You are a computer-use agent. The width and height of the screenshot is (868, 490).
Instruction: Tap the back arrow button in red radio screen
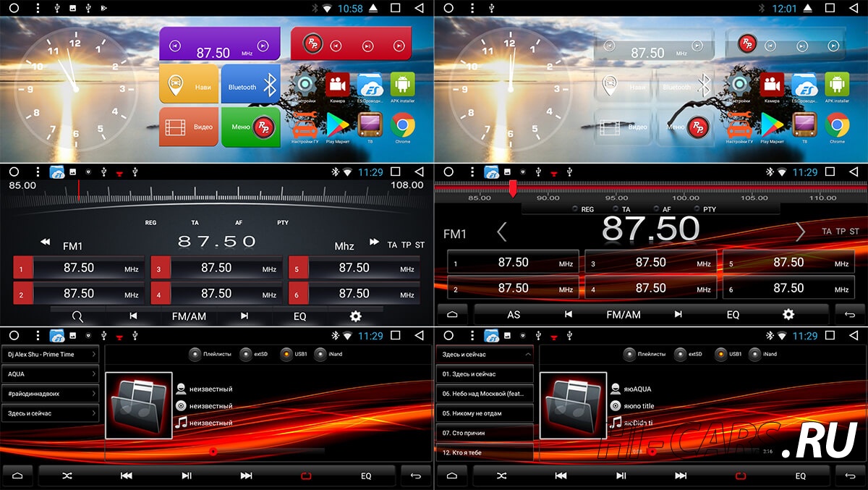coord(850,315)
